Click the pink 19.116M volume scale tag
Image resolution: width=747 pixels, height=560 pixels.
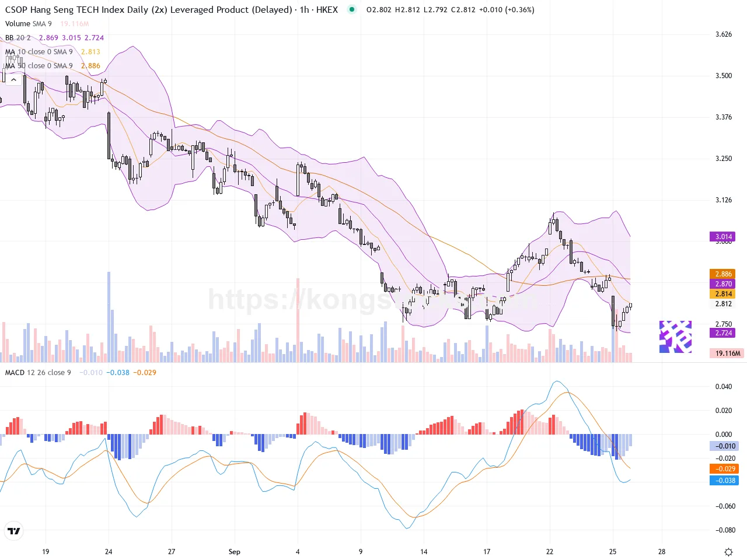[727, 353]
